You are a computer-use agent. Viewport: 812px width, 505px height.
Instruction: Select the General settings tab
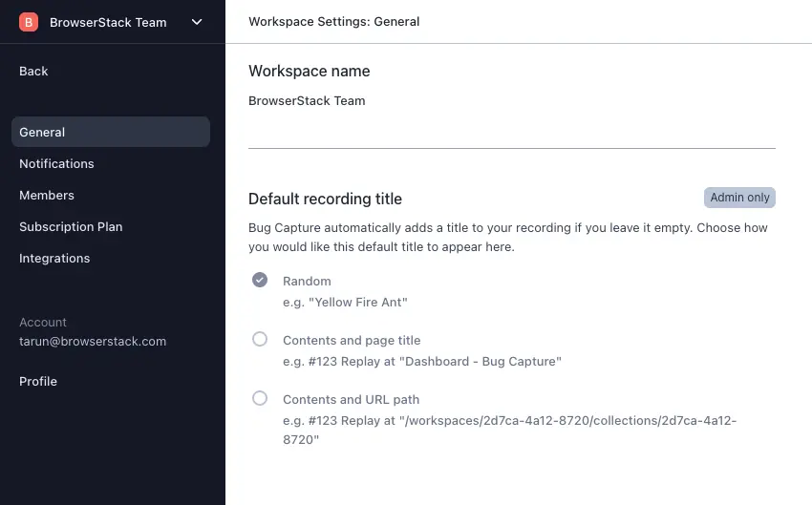pyautogui.click(x=110, y=133)
